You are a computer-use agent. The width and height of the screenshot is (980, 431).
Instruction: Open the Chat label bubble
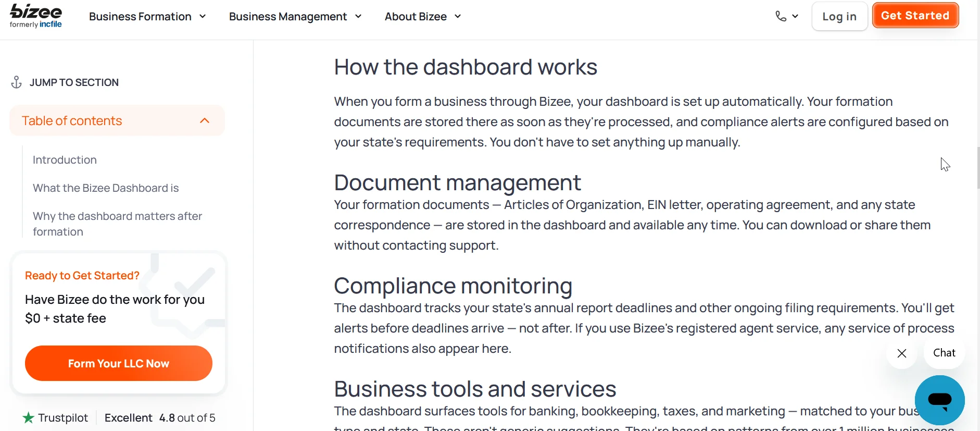click(944, 353)
